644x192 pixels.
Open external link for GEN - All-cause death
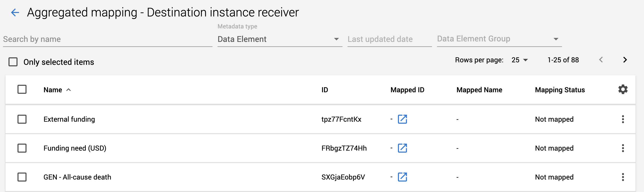tap(403, 177)
